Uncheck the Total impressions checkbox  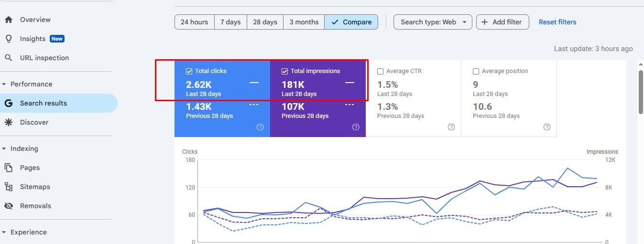pyautogui.click(x=285, y=71)
